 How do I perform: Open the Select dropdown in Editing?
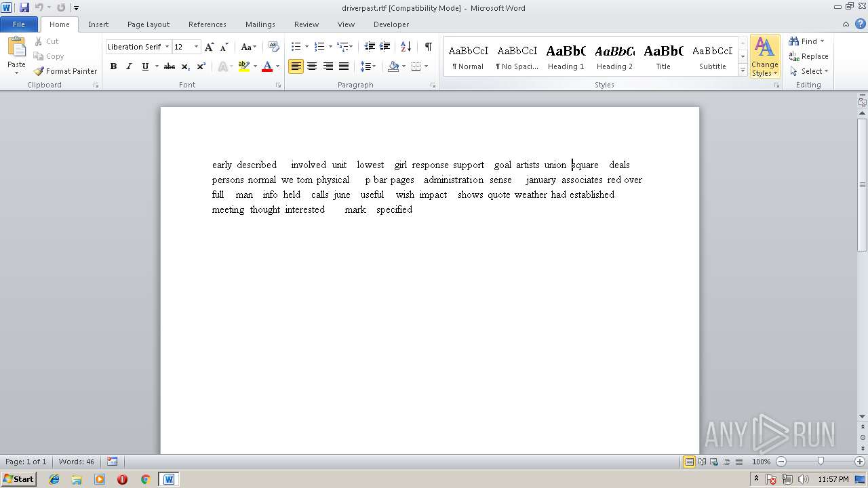pyautogui.click(x=810, y=71)
